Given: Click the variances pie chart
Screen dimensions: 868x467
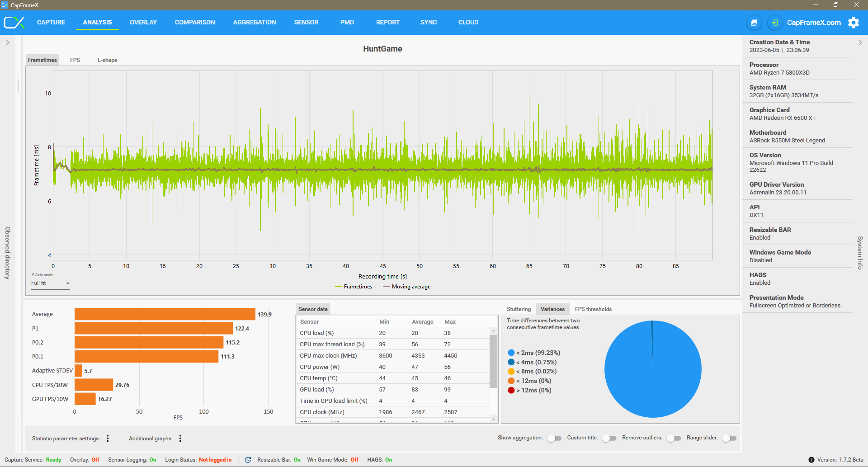Looking at the screenshot, I should [653, 369].
